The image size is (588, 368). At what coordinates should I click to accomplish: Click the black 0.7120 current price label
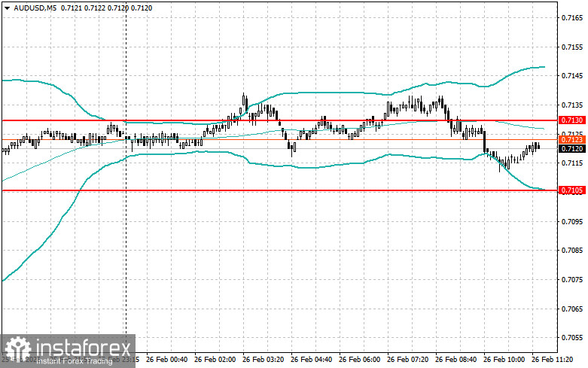coord(572,149)
